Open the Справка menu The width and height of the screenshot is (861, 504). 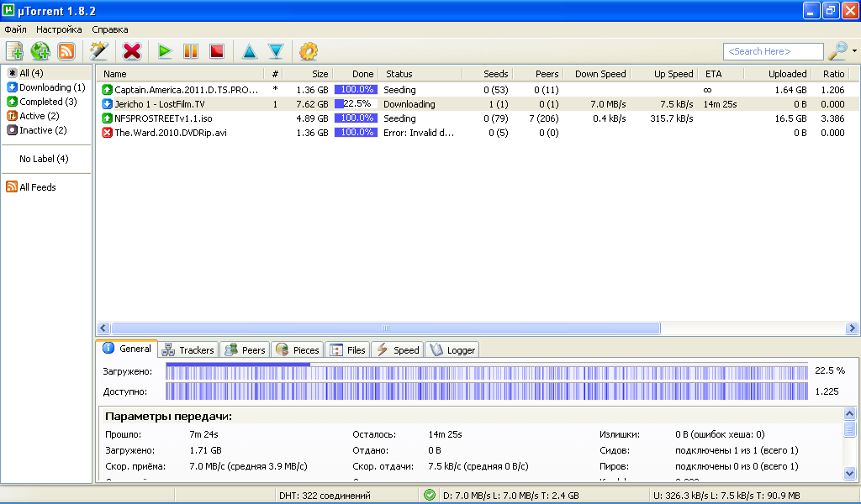110,29
